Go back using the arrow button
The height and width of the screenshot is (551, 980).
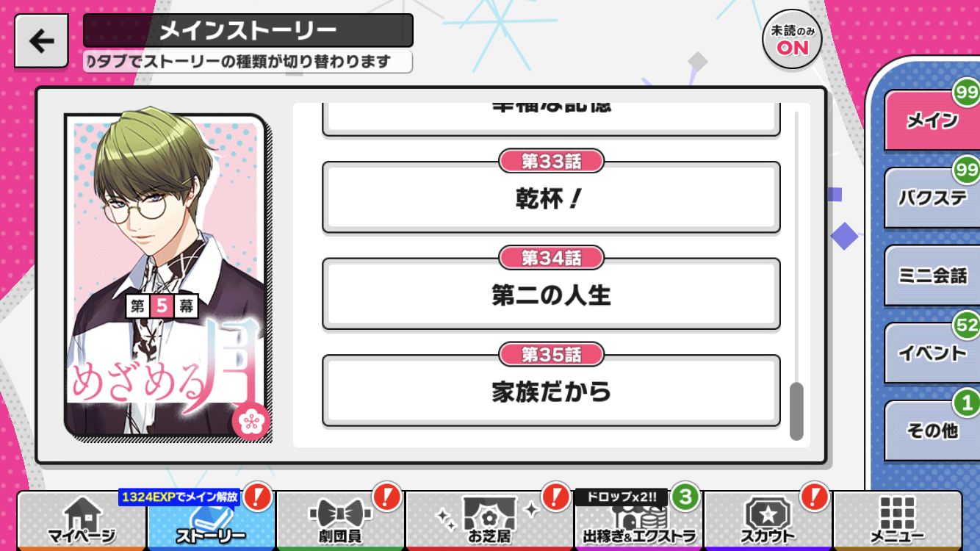(x=42, y=41)
